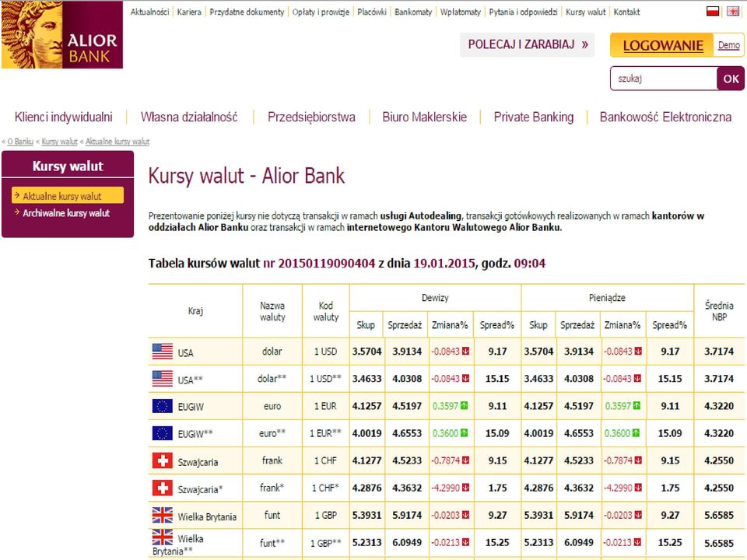Screen dimensions: 747x560
Task: Open Kursy walut in the top menu
Action: (x=585, y=12)
